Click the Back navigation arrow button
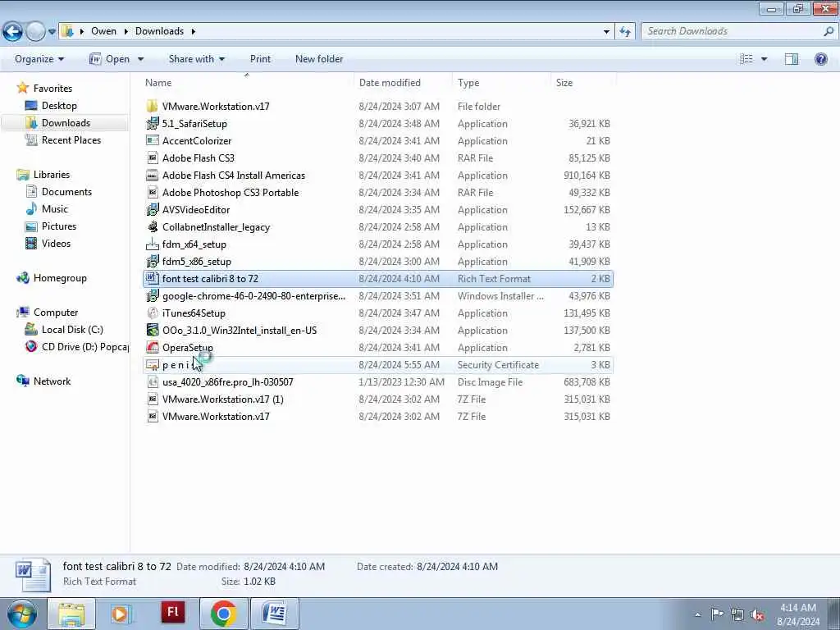 point(12,32)
